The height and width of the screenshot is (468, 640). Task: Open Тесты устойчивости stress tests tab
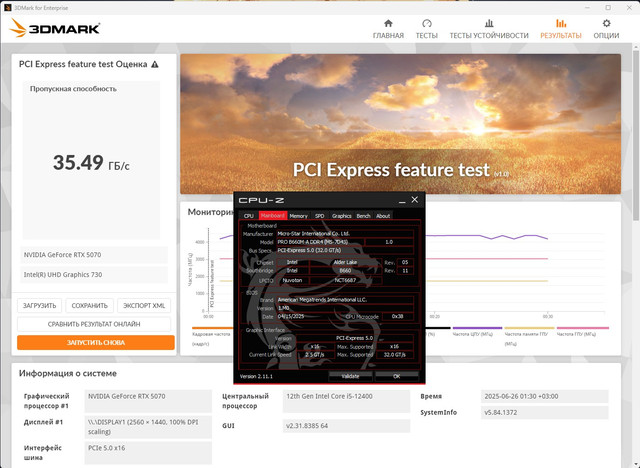pos(489,29)
